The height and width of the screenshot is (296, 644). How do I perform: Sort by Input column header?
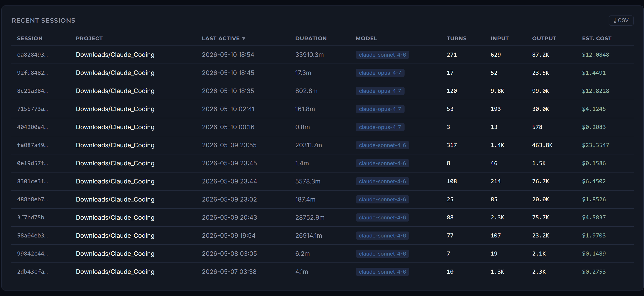[500, 38]
